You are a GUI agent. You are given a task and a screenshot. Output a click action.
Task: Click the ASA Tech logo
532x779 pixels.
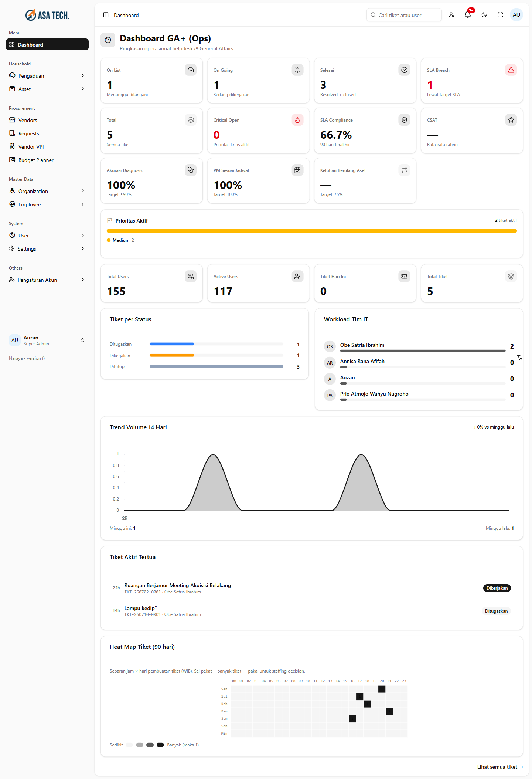(47, 15)
